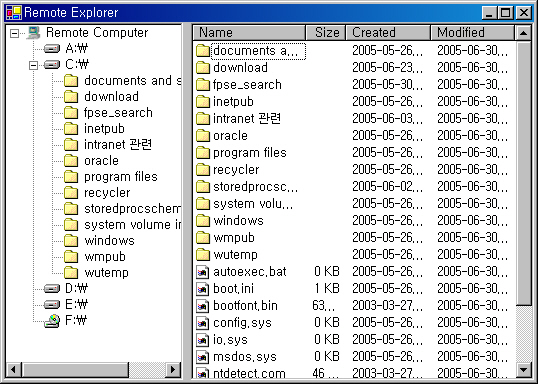The height and width of the screenshot is (384, 538).
Task: Select 'program files' in the tree
Action: [x=121, y=177]
